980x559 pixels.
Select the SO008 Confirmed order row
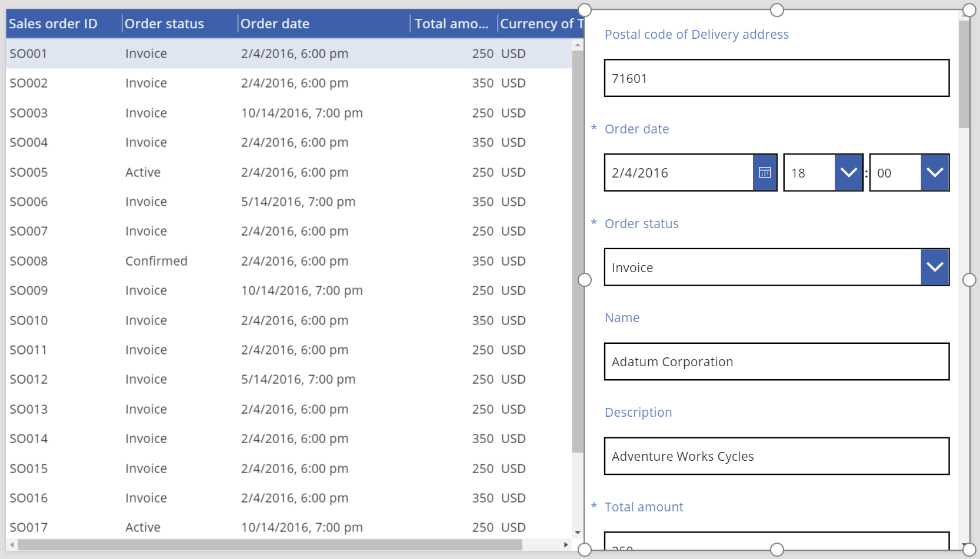tap(235, 260)
